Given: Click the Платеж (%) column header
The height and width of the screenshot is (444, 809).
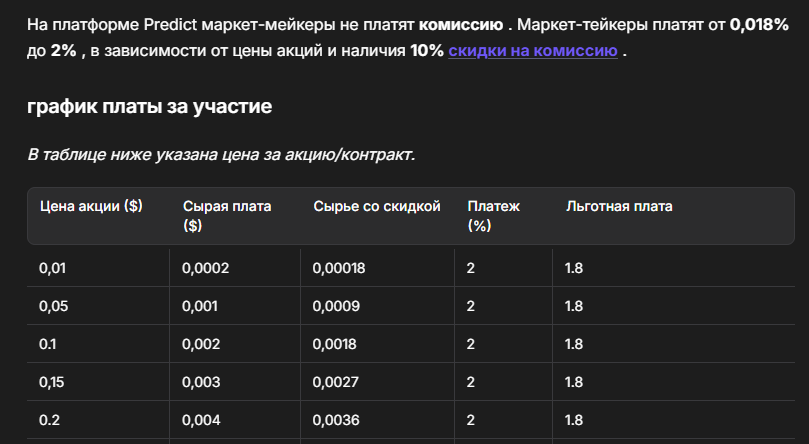Looking at the screenshot, I should (494, 216).
